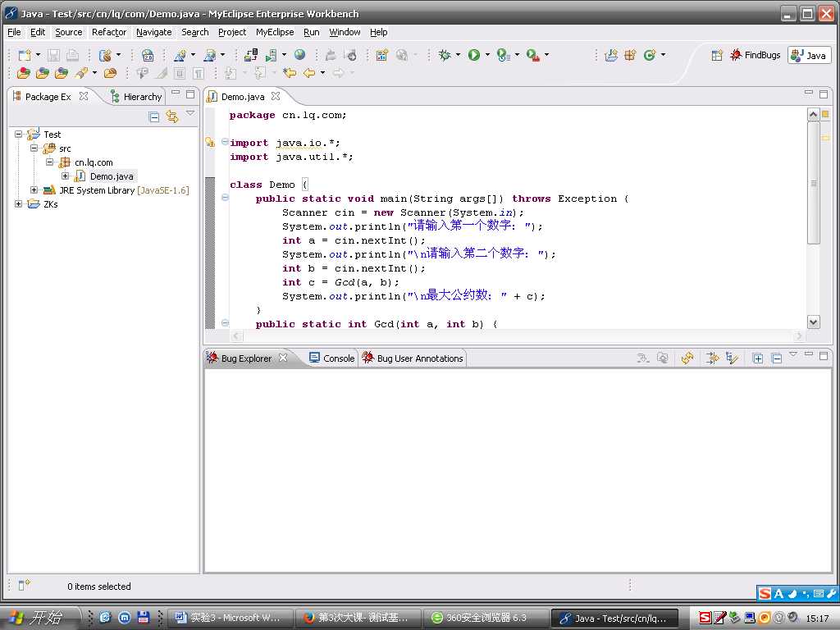840x630 pixels.
Task: Click the editor vertical scrollbar thumb
Action: coord(814,182)
